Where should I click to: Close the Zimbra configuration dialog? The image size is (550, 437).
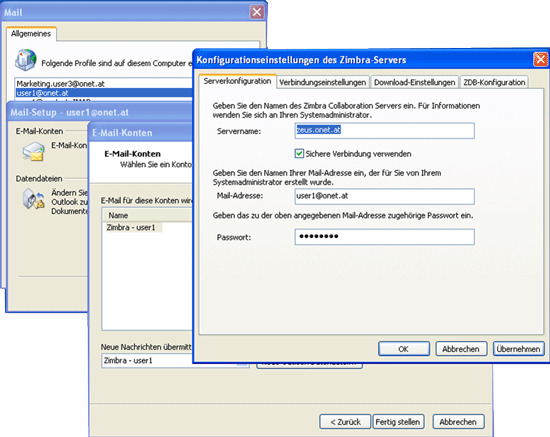click(x=541, y=60)
